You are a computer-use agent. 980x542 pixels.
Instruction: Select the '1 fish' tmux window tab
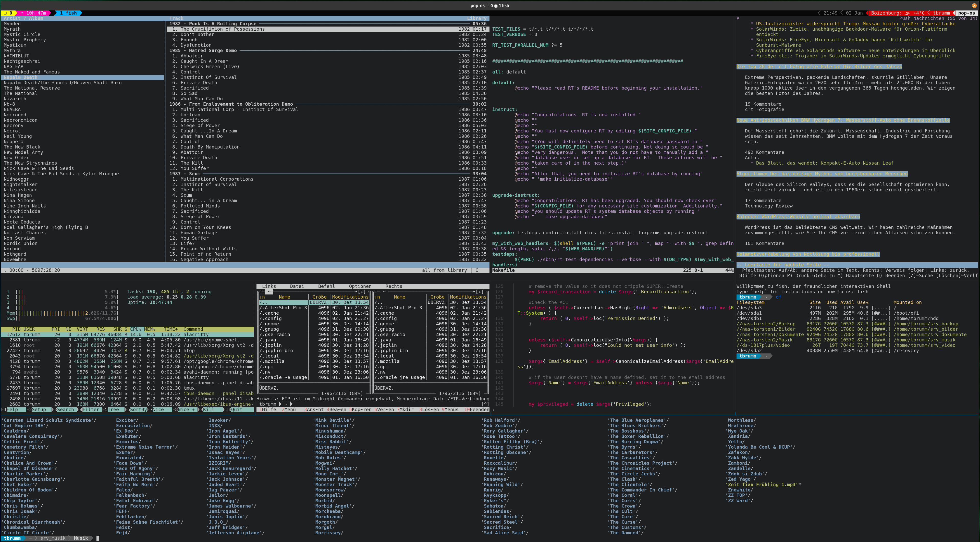(68, 13)
